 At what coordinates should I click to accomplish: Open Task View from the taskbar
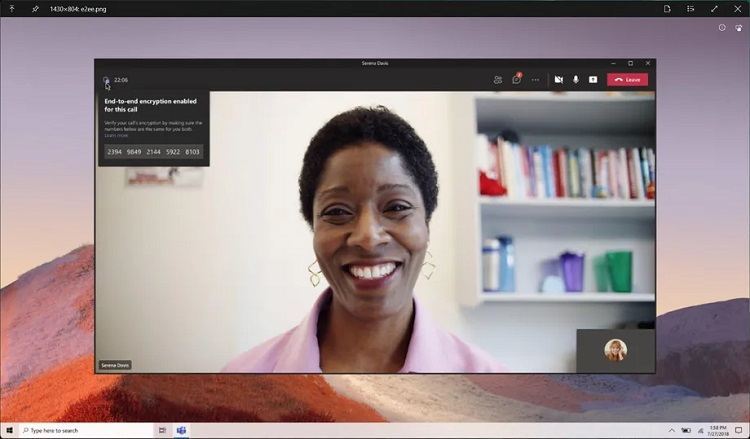pos(161,430)
